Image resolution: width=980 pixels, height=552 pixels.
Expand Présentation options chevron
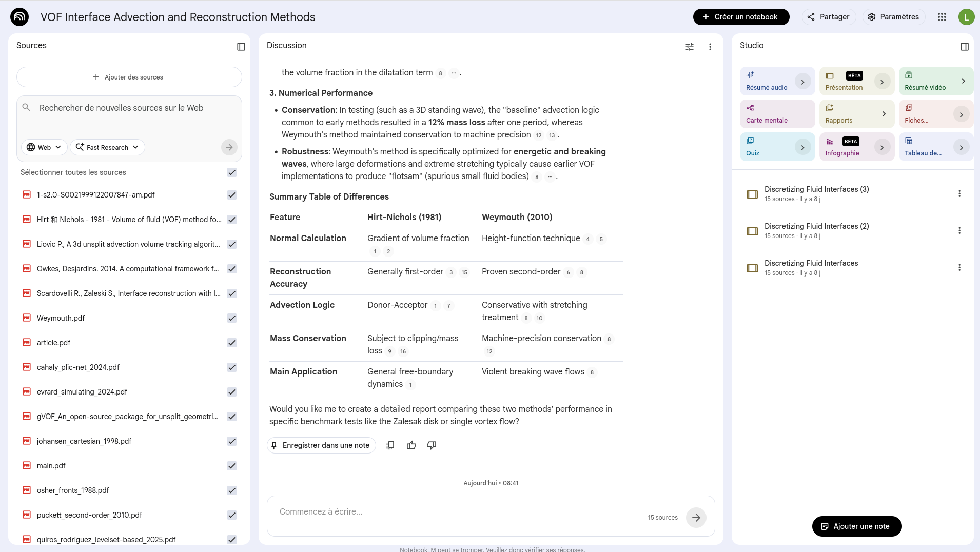pyautogui.click(x=882, y=82)
